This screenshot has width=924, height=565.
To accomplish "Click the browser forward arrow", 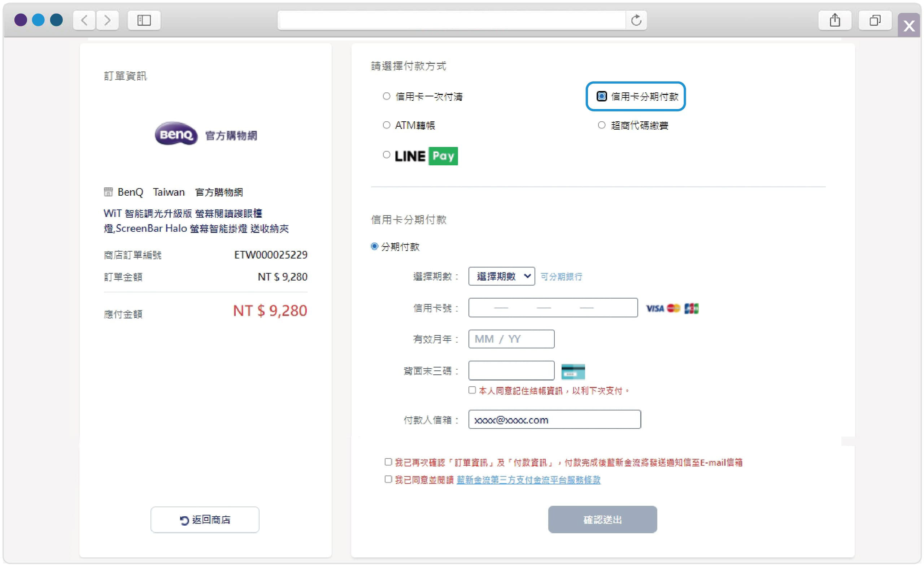I will [108, 20].
